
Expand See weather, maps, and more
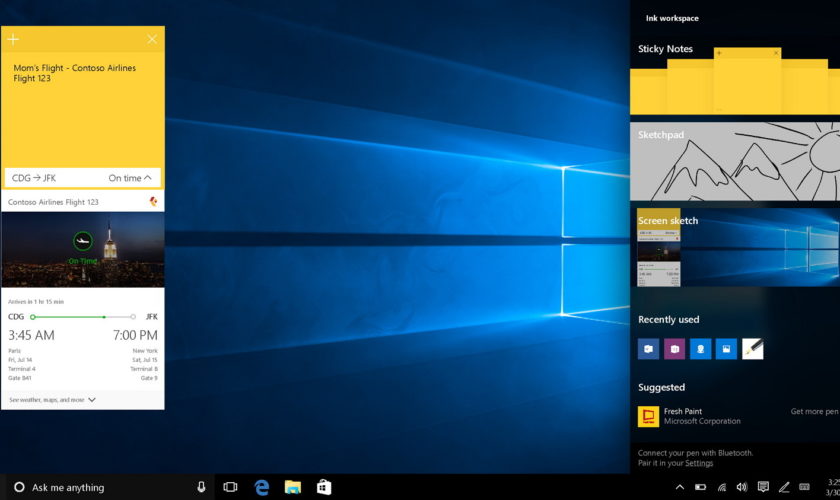click(x=92, y=399)
